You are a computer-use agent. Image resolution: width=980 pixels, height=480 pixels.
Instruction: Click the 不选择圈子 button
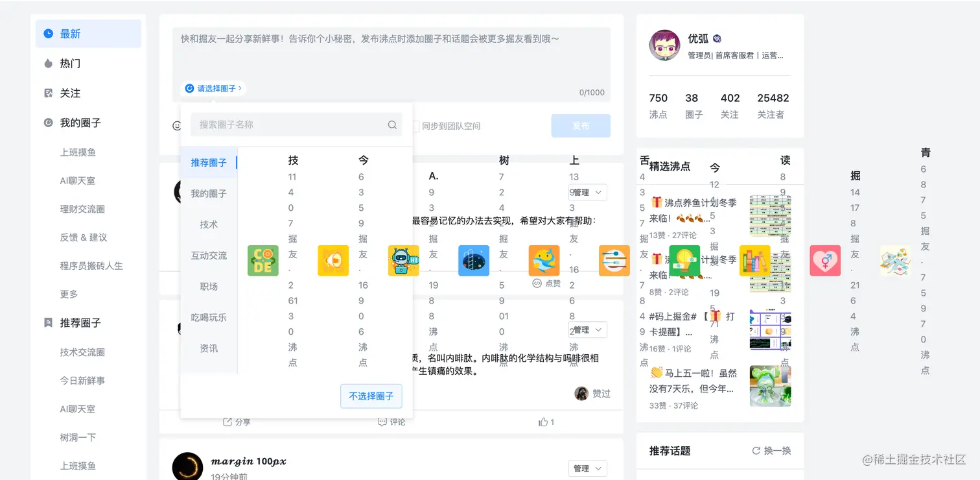click(x=371, y=396)
